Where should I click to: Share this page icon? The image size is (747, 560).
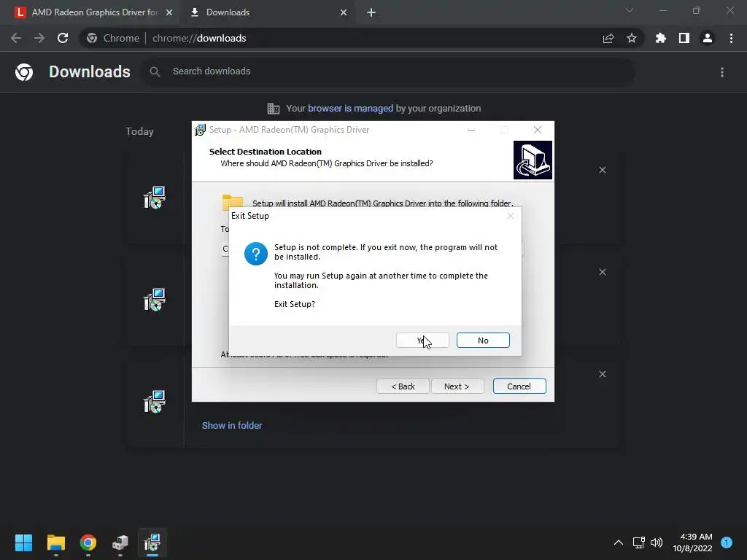coord(608,38)
